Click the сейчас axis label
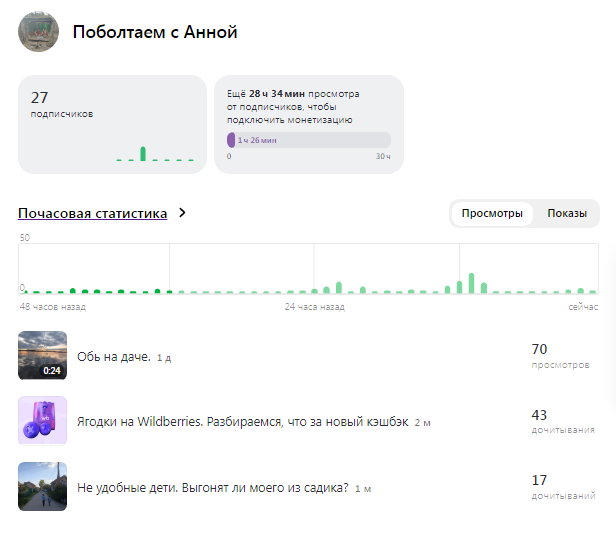This screenshot has width=616, height=546. tap(583, 307)
